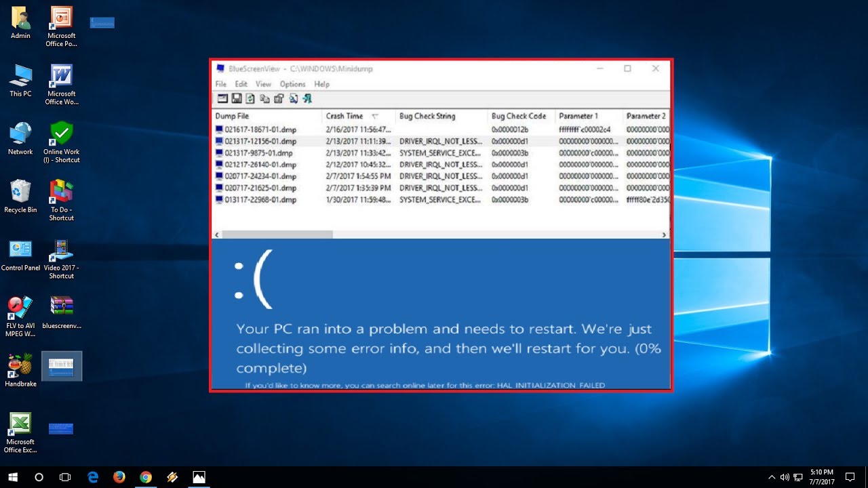This screenshot has width=868, height=488.
Task: Click the Parameter 2 column header
Action: tap(646, 116)
